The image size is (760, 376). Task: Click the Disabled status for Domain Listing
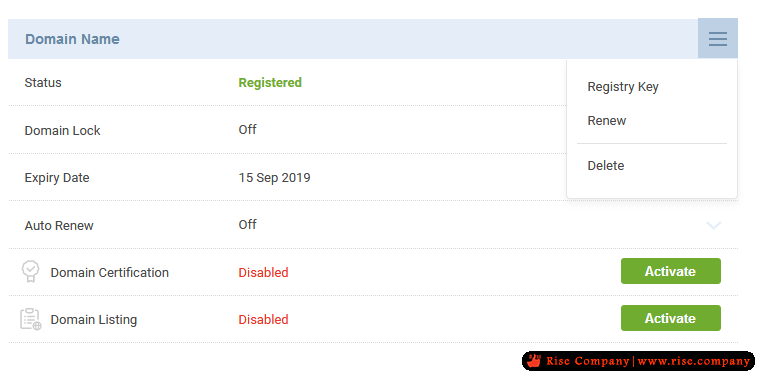coord(263,320)
